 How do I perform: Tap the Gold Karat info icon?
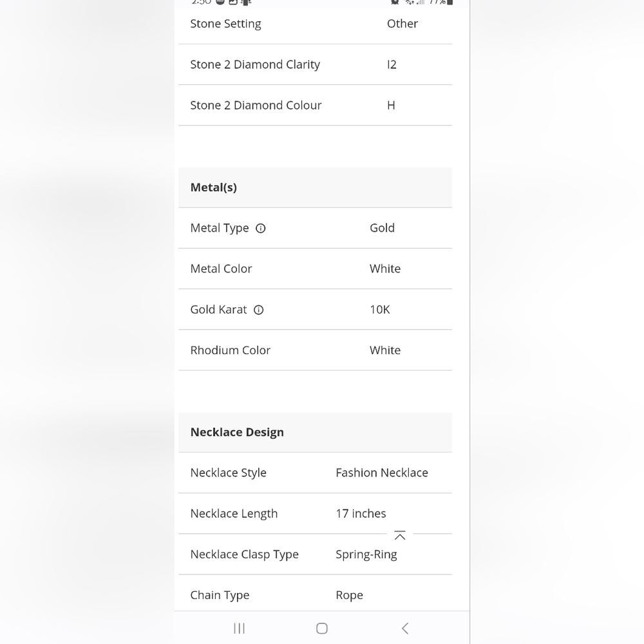click(x=258, y=310)
